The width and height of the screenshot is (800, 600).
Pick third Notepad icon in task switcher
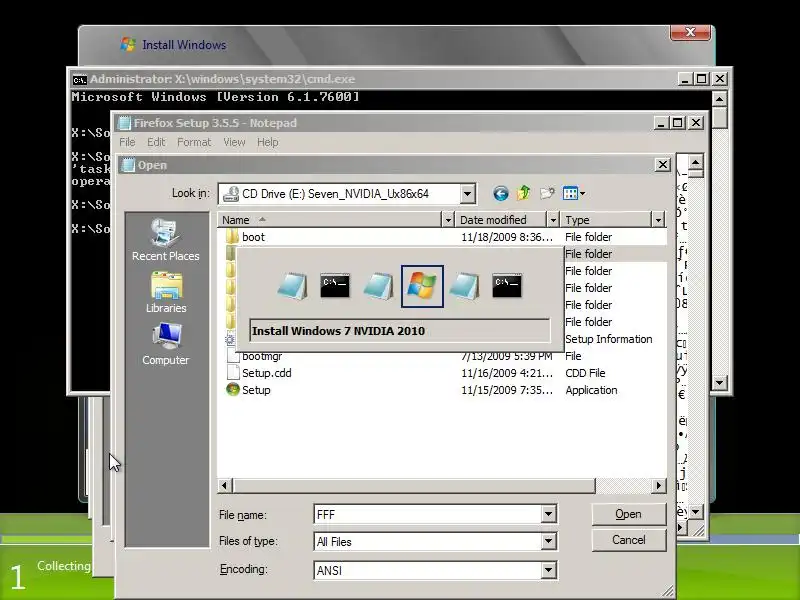coord(465,286)
